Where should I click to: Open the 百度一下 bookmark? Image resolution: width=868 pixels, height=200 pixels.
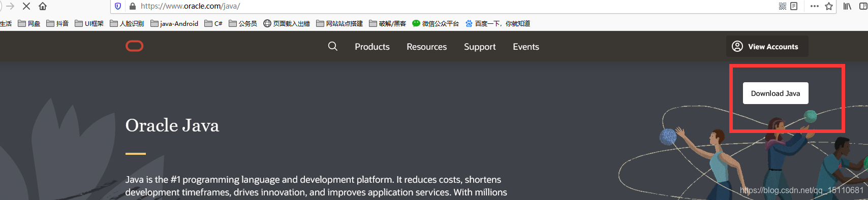coord(498,23)
